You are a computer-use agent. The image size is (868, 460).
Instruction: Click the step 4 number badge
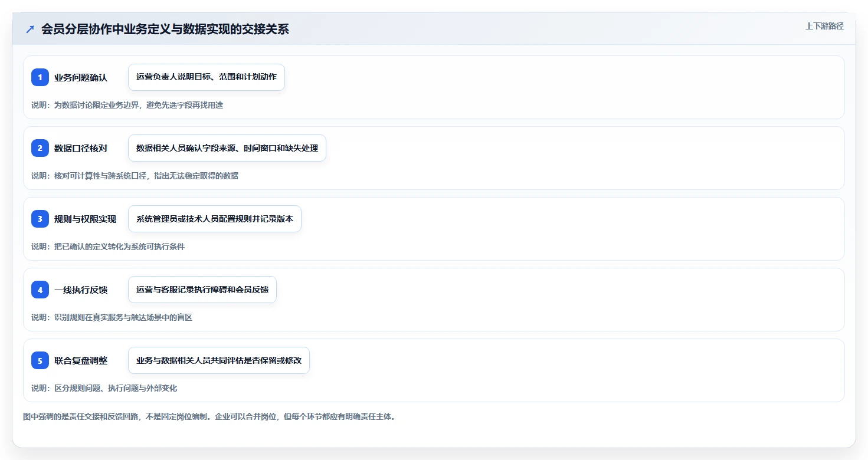tap(40, 290)
